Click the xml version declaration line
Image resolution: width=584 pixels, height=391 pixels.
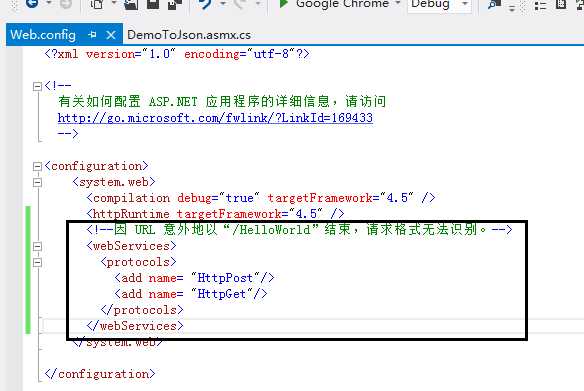177,54
